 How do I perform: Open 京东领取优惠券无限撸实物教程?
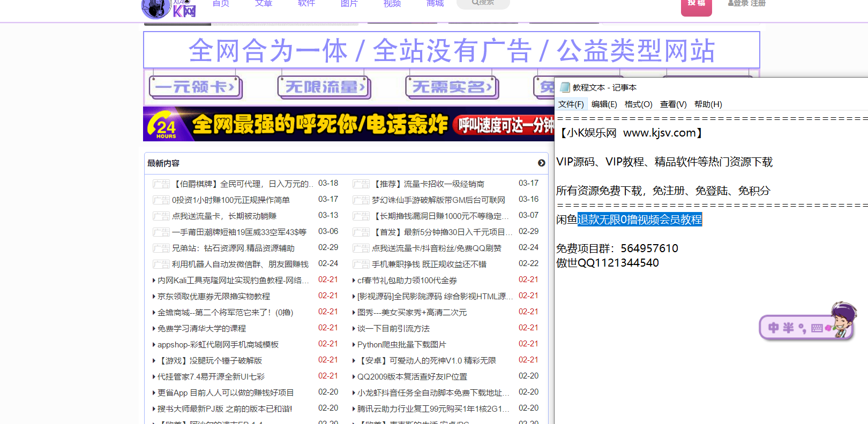click(214, 297)
